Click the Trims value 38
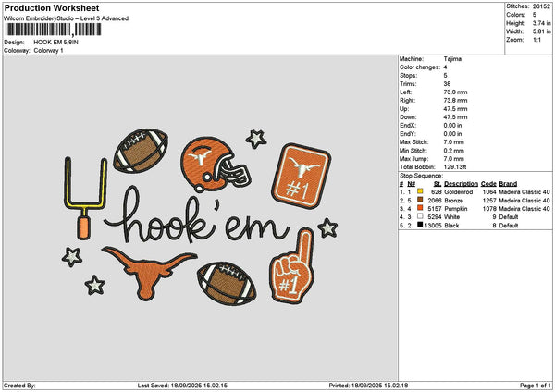555x392 pixels. tap(447, 84)
